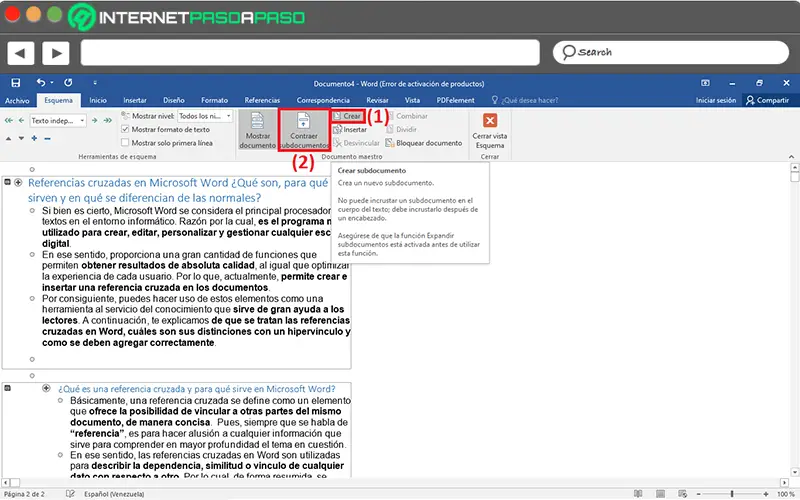Click the vertical scrollbar down arrow

(x=794, y=472)
